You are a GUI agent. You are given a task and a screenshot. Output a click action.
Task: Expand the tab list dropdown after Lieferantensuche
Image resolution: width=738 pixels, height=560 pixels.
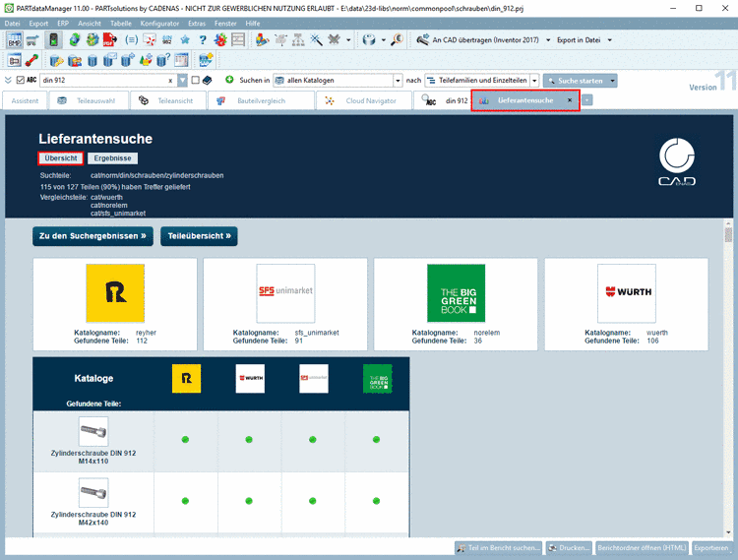(586, 100)
